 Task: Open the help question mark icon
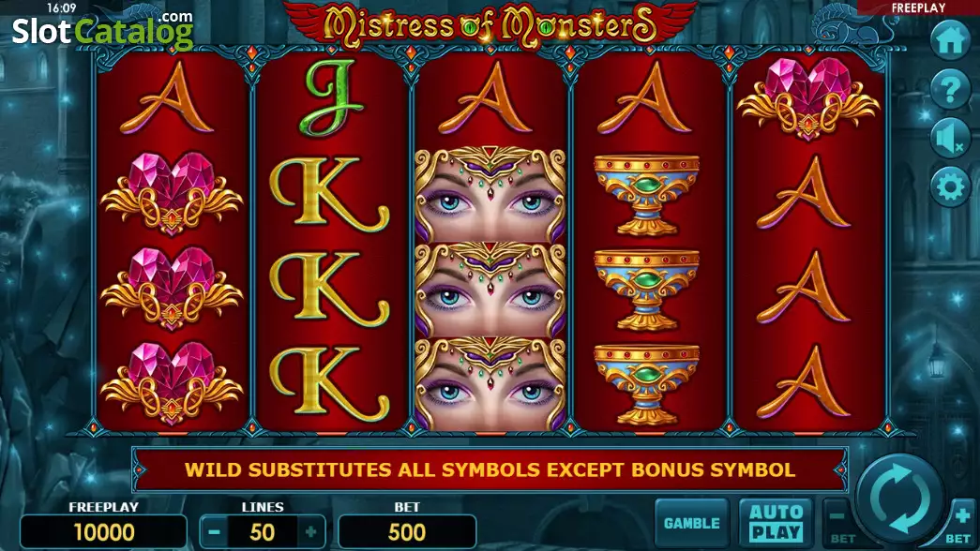click(x=950, y=90)
